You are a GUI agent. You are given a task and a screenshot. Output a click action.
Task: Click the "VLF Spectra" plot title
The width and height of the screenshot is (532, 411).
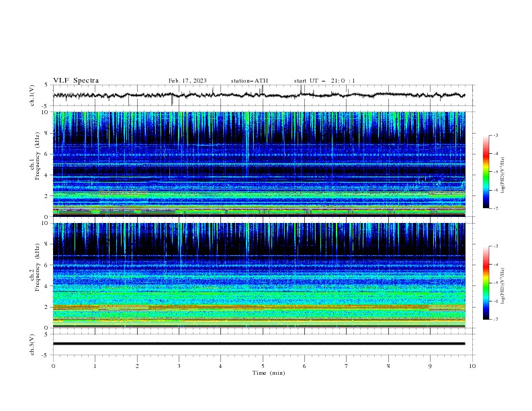(76, 81)
